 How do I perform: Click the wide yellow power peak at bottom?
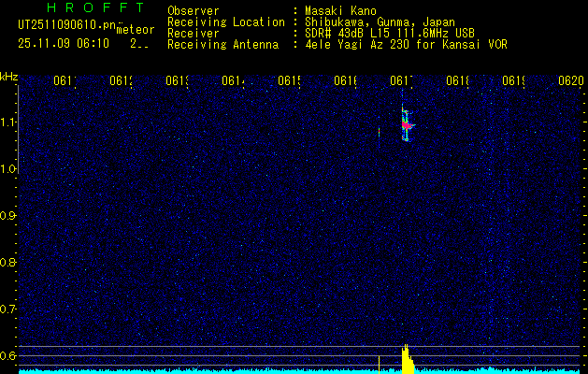tap(408, 359)
